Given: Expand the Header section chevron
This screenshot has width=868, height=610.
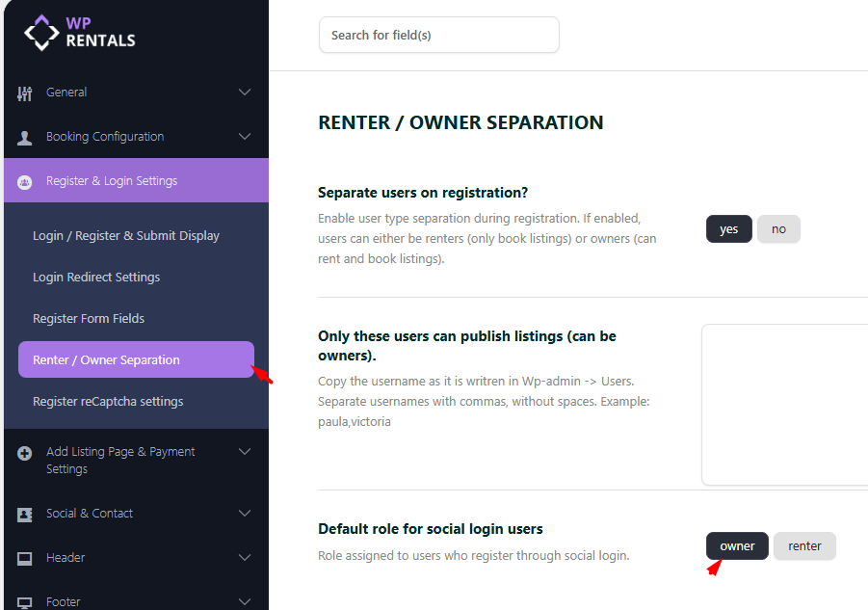Looking at the screenshot, I should 245,558.
